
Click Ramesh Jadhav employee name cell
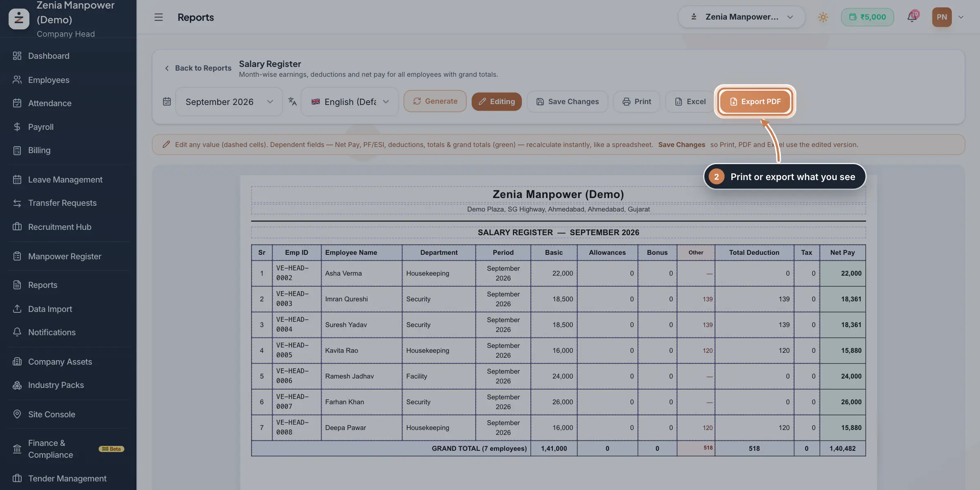tap(361, 376)
